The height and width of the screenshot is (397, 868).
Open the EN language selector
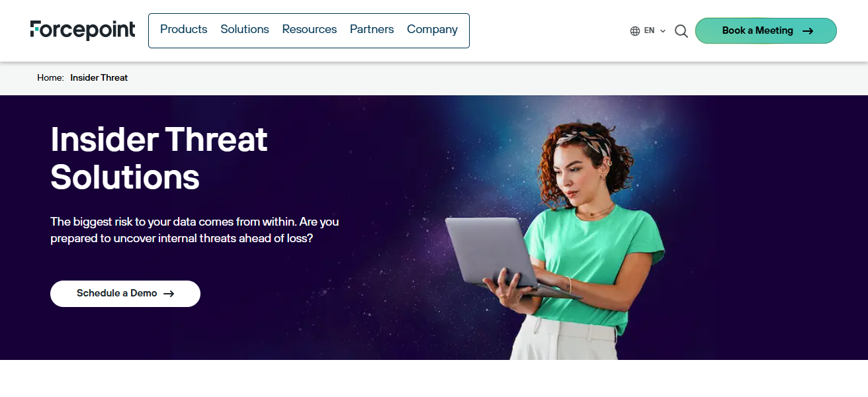(648, 31)
